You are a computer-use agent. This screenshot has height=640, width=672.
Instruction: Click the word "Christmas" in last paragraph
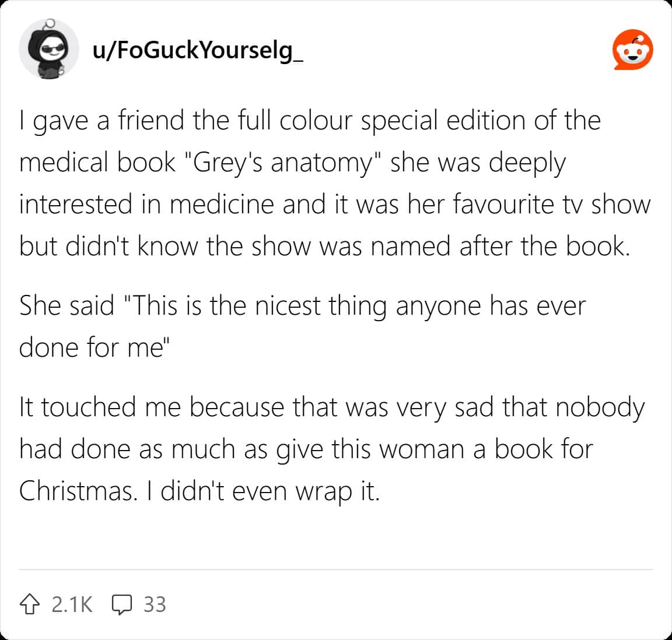(x=76, y=491)
